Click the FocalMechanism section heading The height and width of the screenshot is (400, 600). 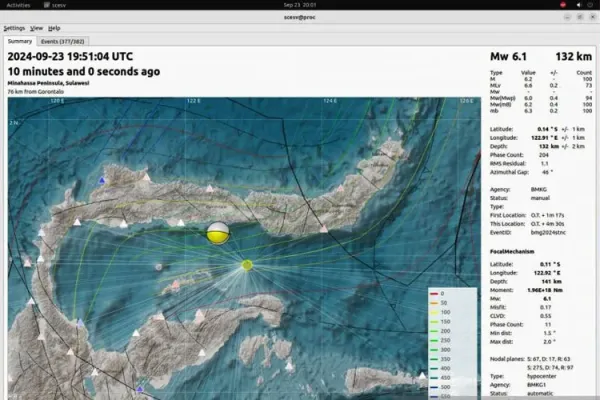click(512, 252)
